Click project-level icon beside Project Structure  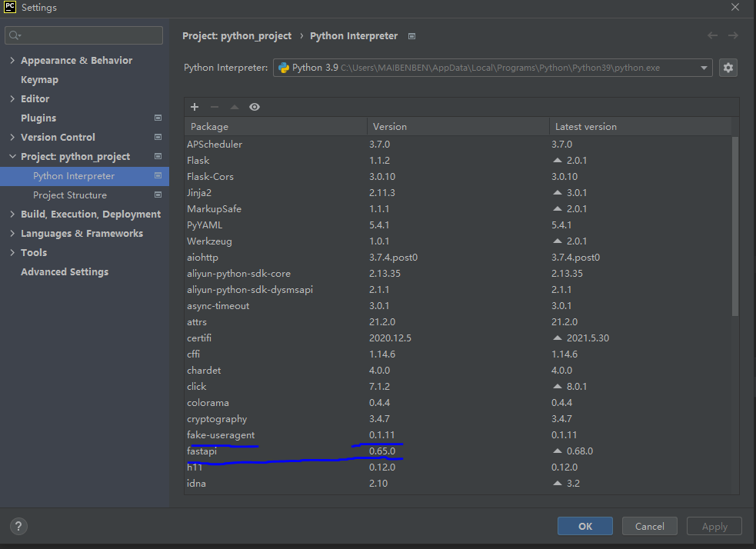click(x=158, y=195)
